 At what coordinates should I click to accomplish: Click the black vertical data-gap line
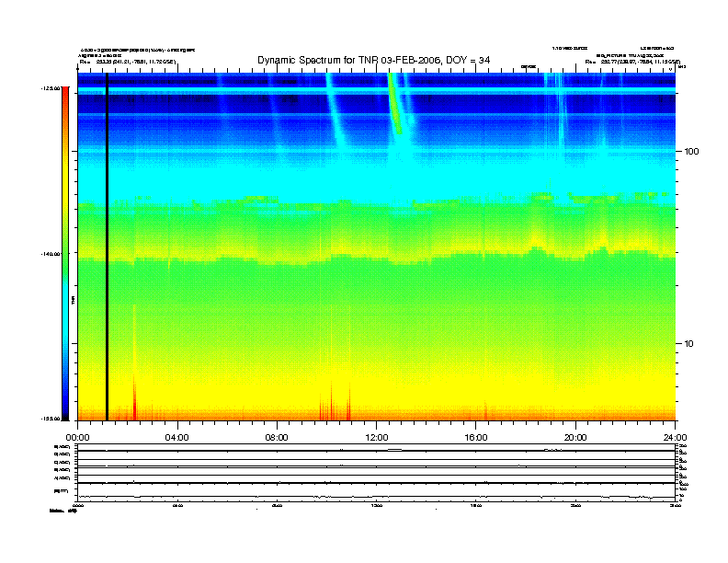coord(107,247)
